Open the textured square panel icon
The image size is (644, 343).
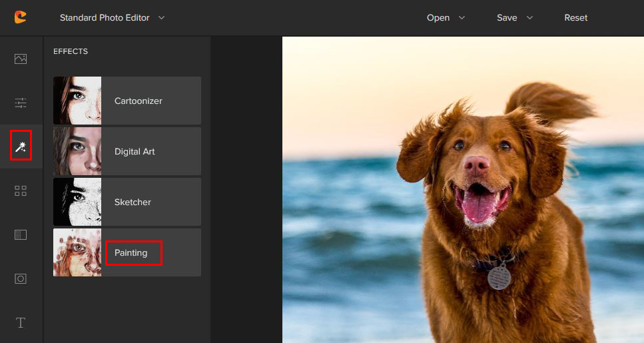21,234
